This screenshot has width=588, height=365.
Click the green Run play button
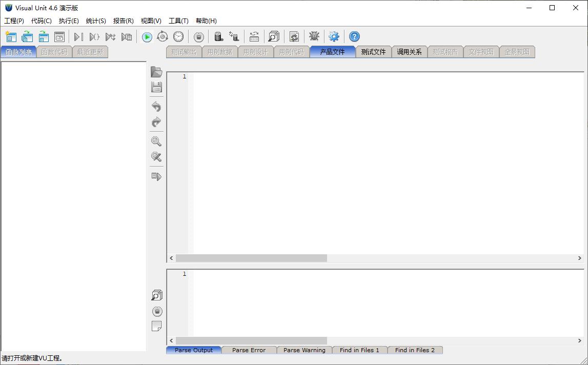click(x=147, y=37)
